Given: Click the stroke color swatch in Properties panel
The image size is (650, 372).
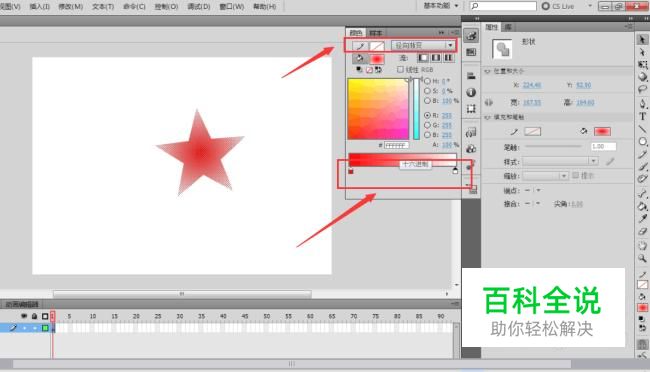Looking at the screenshot, I should click(x=533, y=131).
